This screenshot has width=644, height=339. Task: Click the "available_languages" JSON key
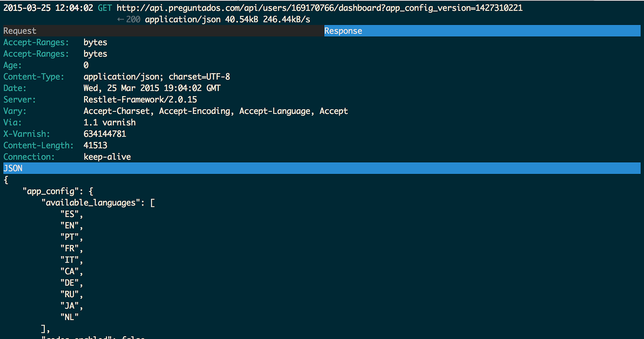(x=91, y=203)
